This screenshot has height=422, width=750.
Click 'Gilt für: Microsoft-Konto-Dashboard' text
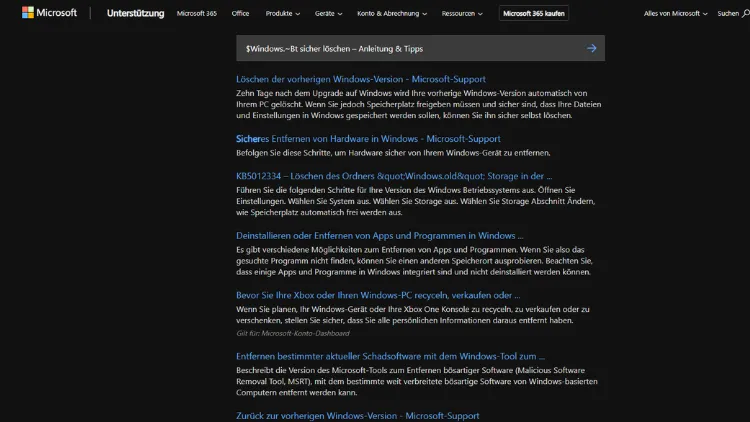(x=293, y=333)
